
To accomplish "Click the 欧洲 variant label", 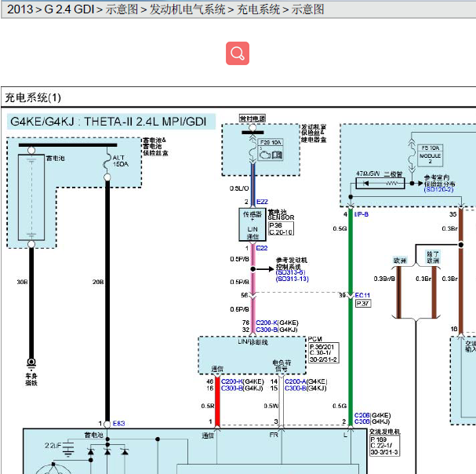I will tap(400, 261).
